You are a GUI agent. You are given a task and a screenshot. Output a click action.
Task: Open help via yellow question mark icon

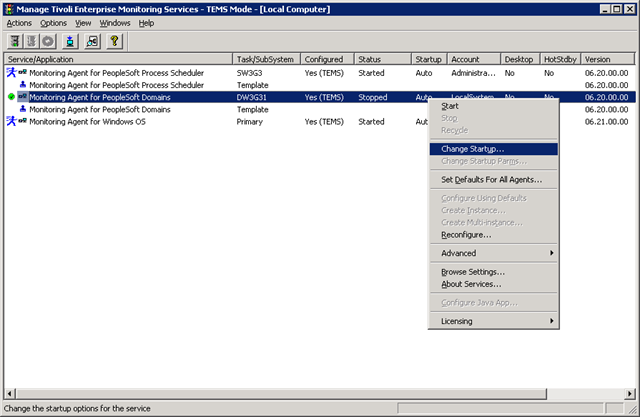(114, 41)
